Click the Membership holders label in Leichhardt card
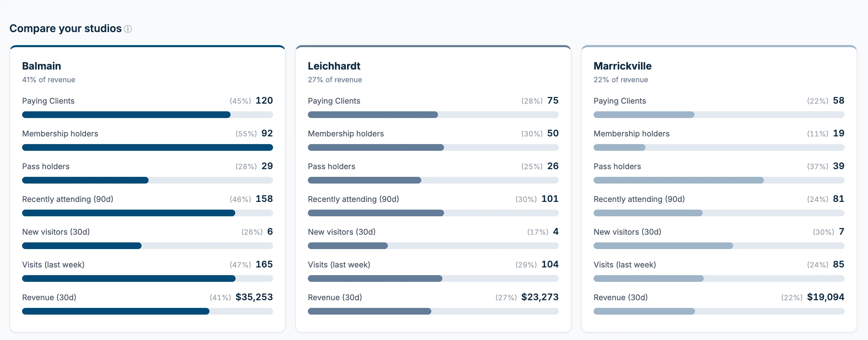Viewport: 868px width, 340px height. coord(346,134)
